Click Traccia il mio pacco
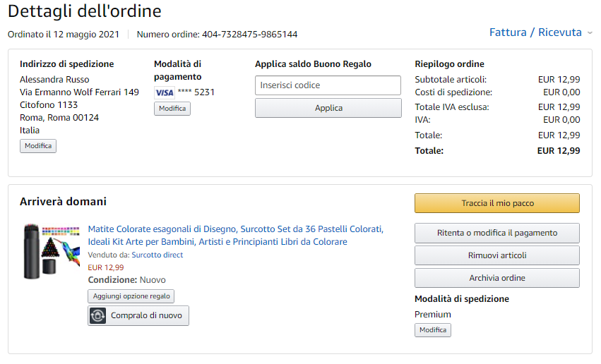This screenshot has width=601, height=364. pos(496,203)
